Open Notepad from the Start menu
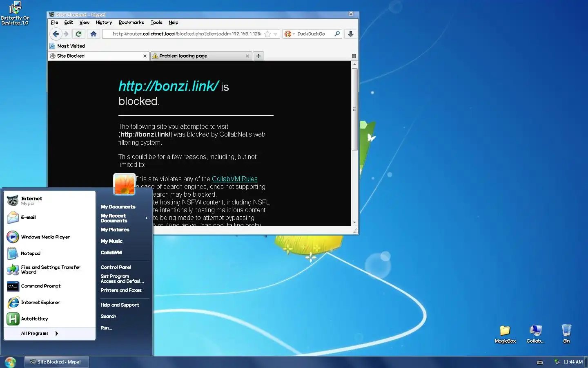The image size is (588, 368). click(50, 253)
